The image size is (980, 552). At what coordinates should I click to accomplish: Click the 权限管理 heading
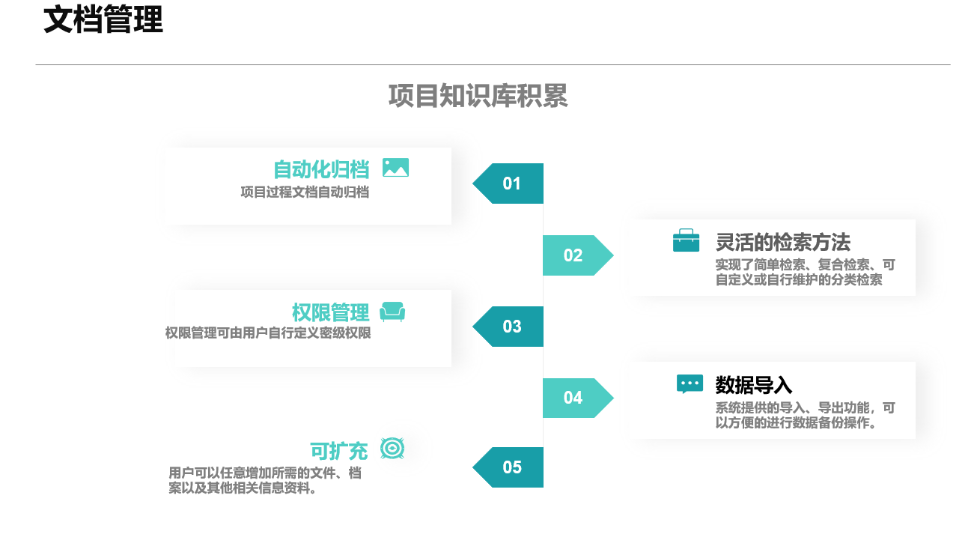coord(331,312)
